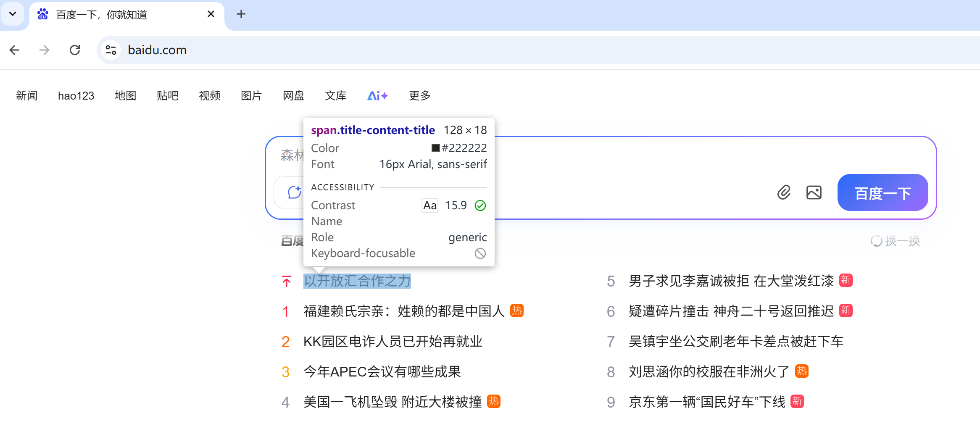The height and width of the screenshot is (437, 980).
Task: Click the pinned top arrow icon
Action: coord(287,281)
